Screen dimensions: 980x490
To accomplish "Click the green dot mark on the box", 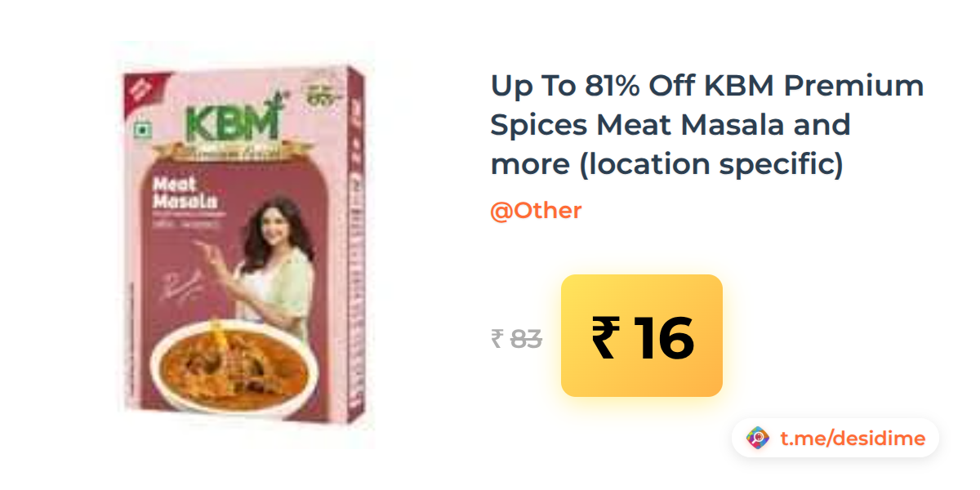I will pyautogui.click(x=144, y=129).
